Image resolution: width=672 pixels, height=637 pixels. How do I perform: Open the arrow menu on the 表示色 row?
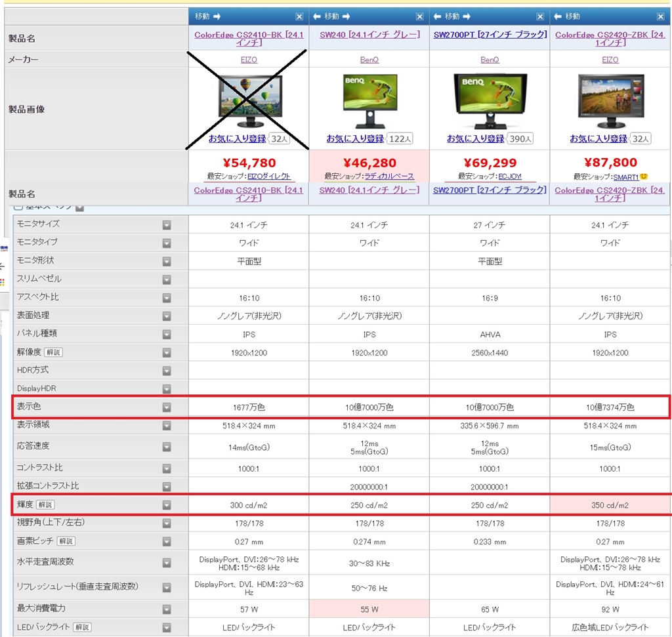click(167, 407)
